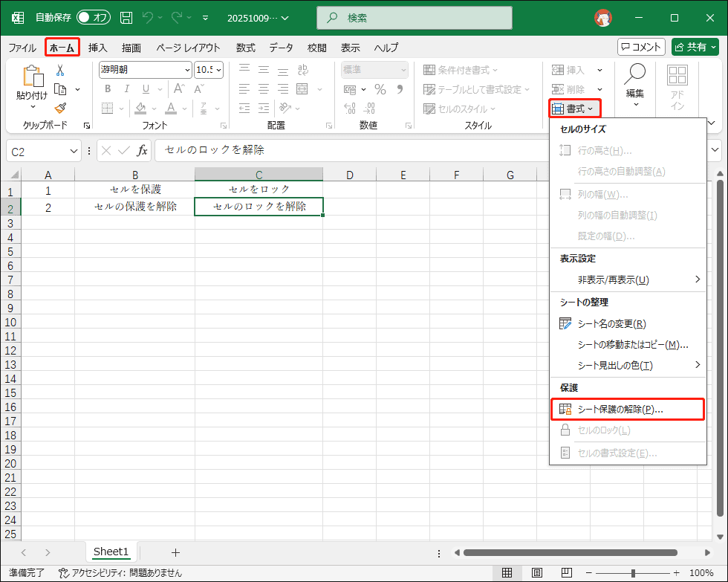This screenshot has width=728, height=582.
Task: Click the user account avatar
Action: tap(602, 18)
